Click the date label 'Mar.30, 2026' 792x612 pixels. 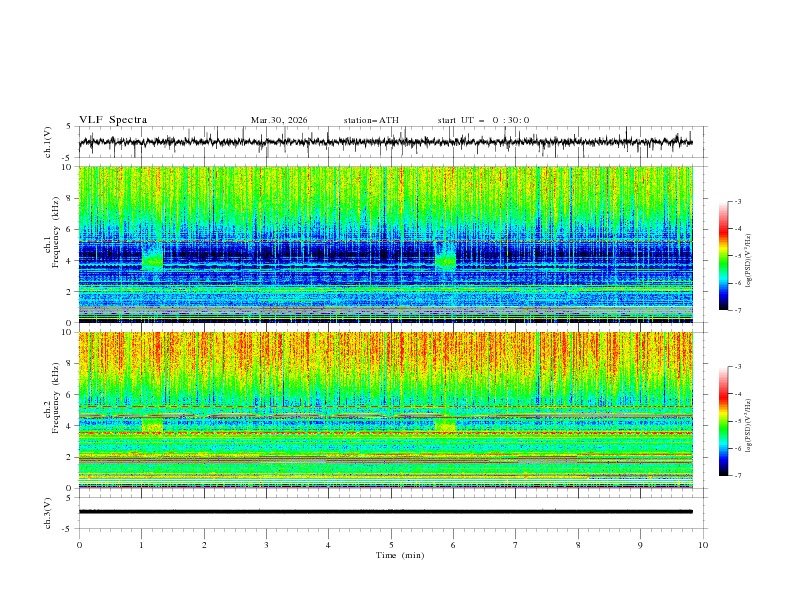(x=279, y=120)
